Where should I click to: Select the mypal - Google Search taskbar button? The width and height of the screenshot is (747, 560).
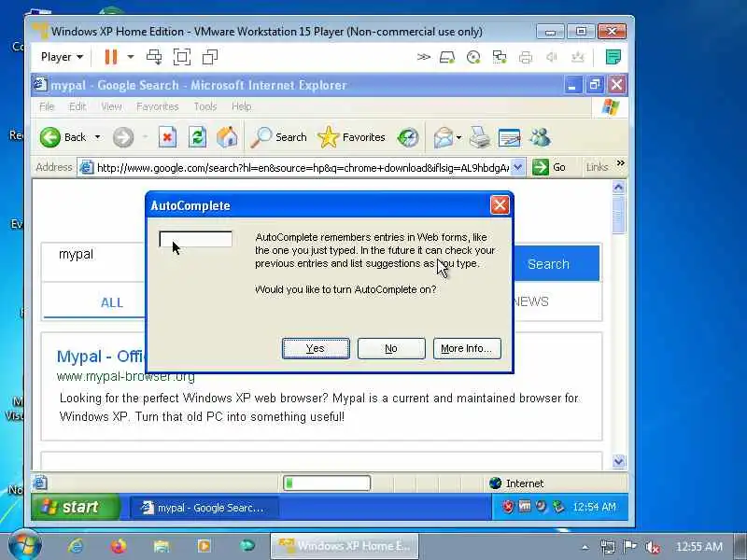[204, 508]
